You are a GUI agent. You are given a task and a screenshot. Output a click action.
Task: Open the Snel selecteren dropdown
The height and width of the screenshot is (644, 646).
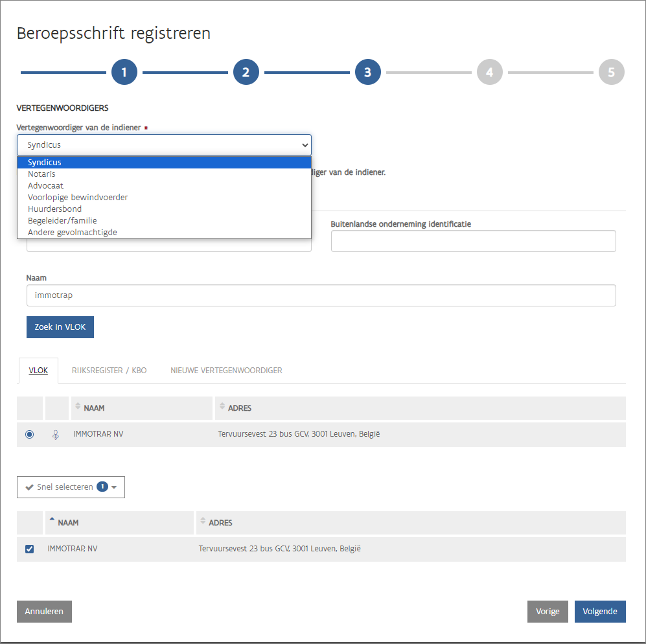point(71,487)
